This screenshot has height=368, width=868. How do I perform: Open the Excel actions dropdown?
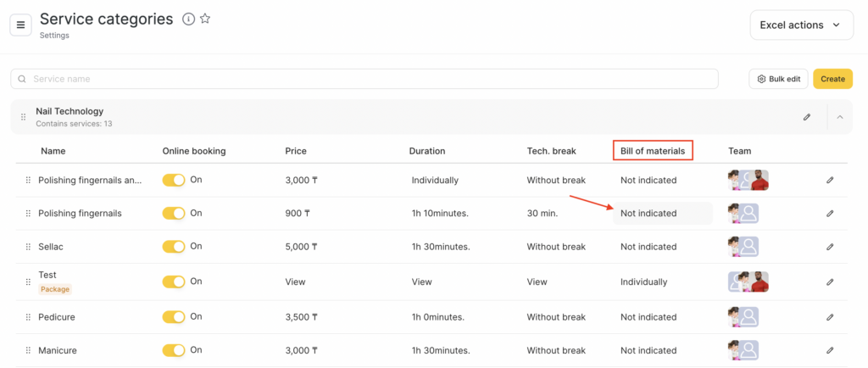(x=801, y=25)
